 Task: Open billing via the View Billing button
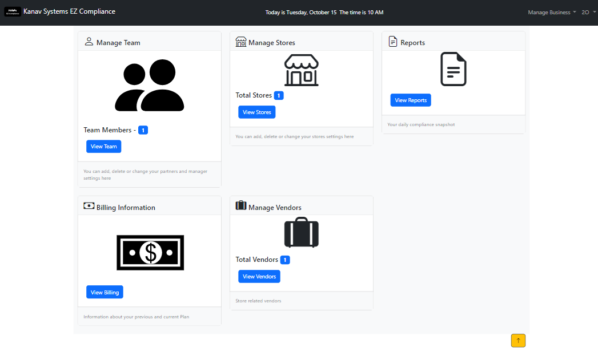click(x=105, y=292)
